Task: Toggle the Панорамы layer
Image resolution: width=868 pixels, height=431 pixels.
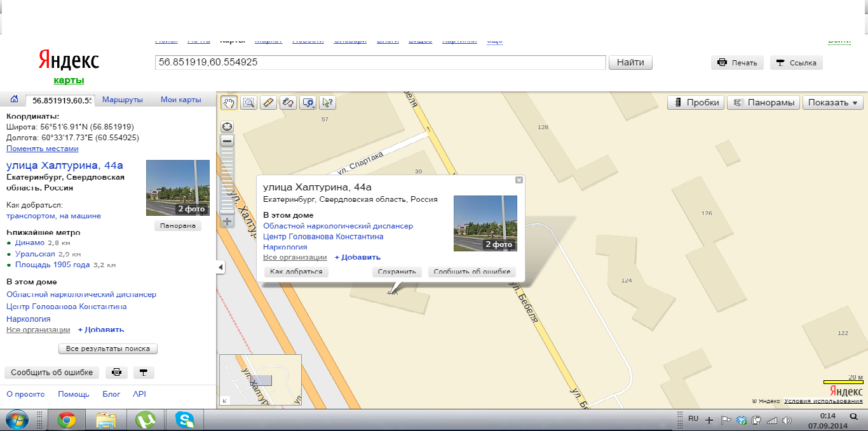Action: (764, 102)
